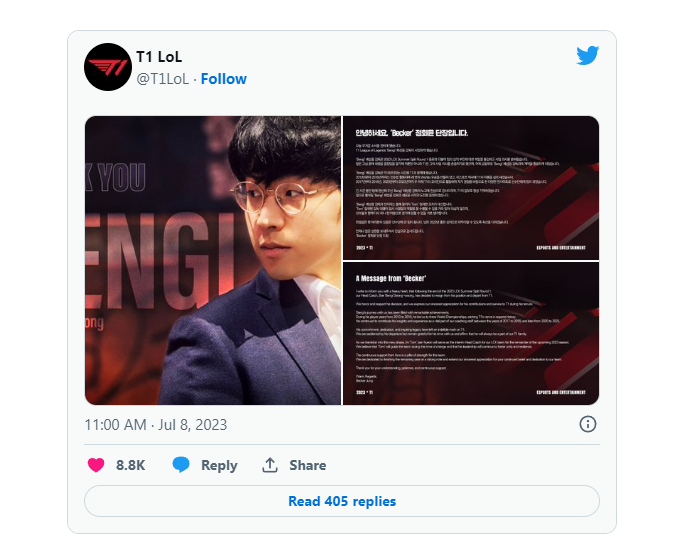
Task: Click the Twitter bird logo
Action: tap(588, 55)
